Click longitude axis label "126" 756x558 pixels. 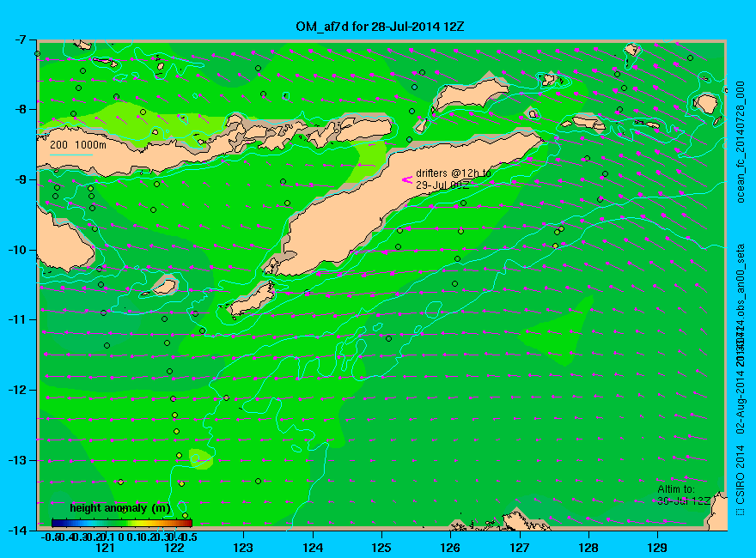pyautogui.click(x=450, y=548)
